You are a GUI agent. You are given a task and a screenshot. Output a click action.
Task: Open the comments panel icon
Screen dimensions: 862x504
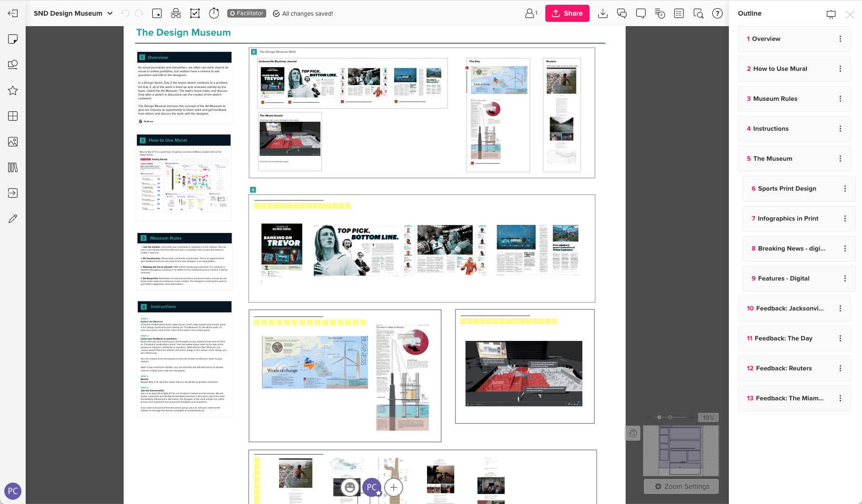click(x=640, y=13)
